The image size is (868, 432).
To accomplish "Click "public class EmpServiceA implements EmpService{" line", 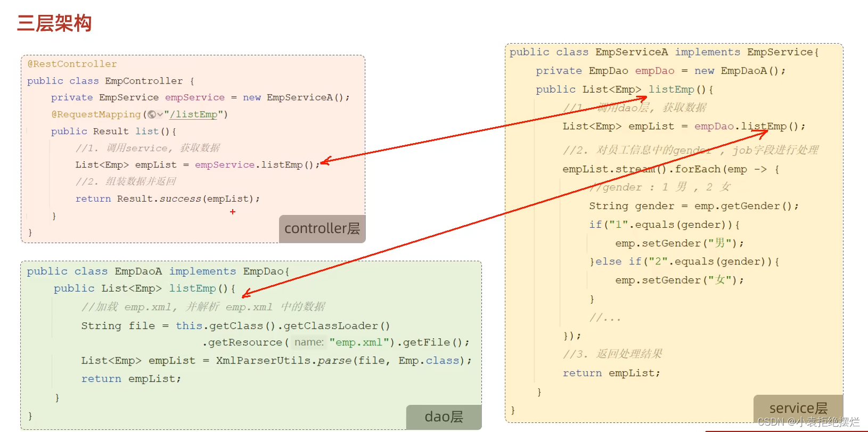I will coord(664,52).
